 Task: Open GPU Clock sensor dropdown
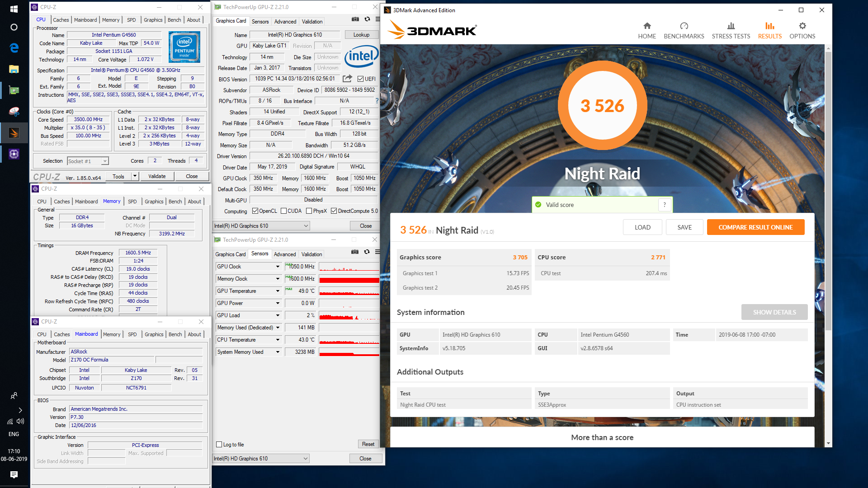pos(278,267)
